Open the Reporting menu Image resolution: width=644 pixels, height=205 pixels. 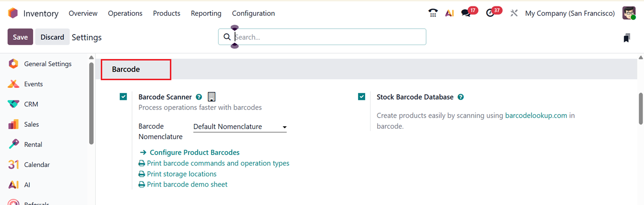coord(206,13)
